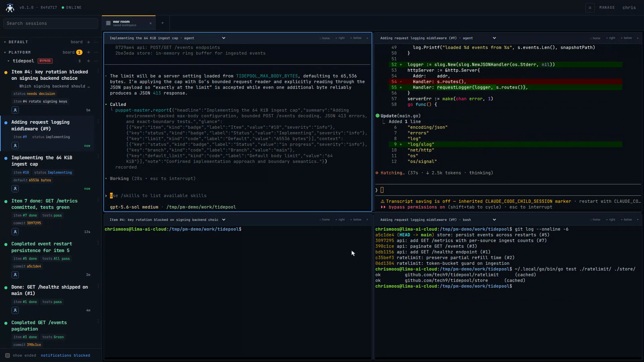644x362 pixels.
Task: Open session dropdown in logging agent pane
Action: pos(494,38)
